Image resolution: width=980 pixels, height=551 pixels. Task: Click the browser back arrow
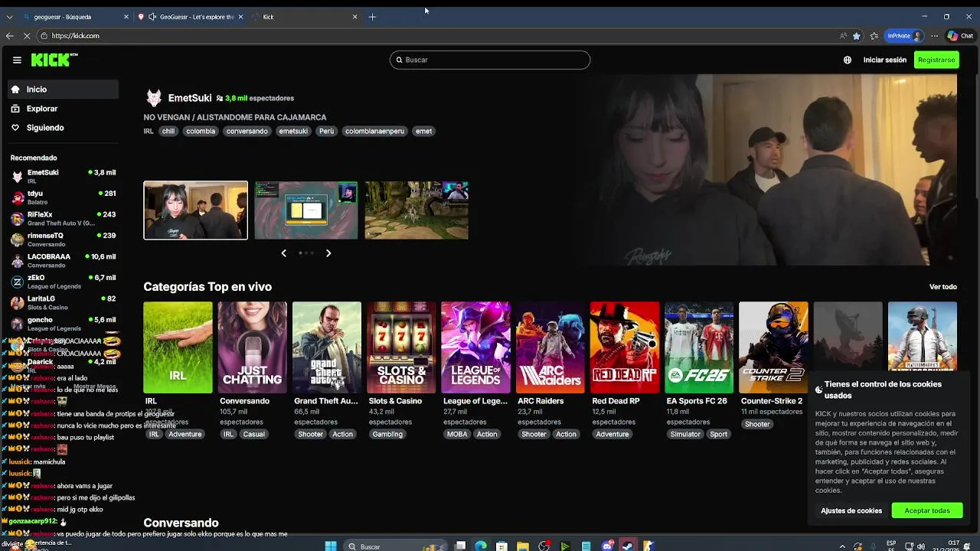pyautogui.click(x=9, y=36)
